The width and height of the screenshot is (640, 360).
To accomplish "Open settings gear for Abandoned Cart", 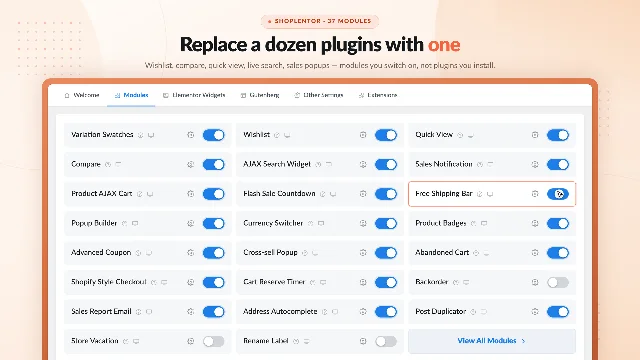I will click(535, 253).
